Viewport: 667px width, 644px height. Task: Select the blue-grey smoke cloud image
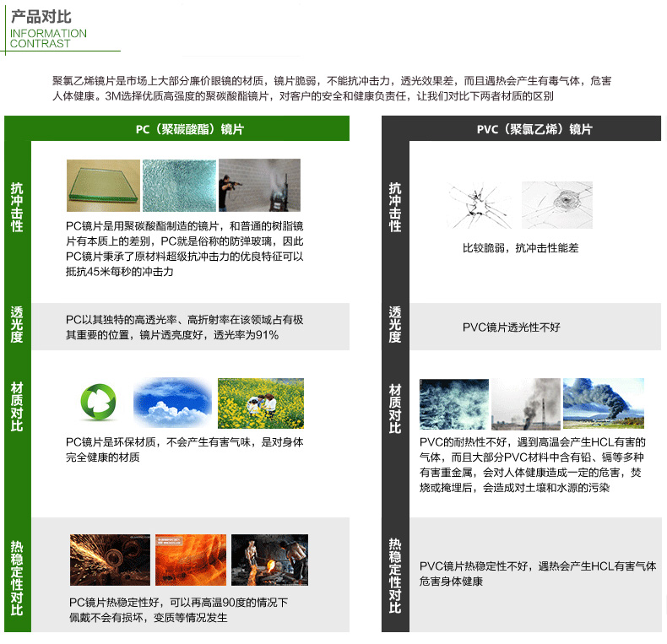(x=454, y=404)
